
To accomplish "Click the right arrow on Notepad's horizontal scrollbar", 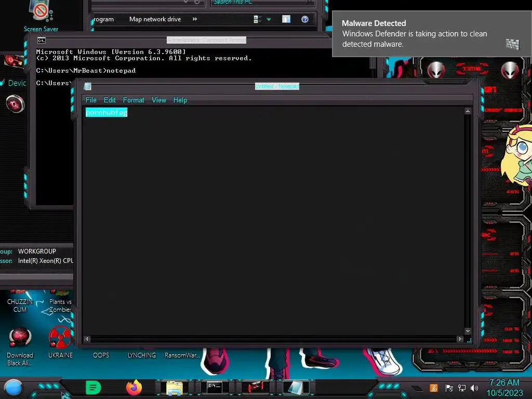I will point(460,339).
